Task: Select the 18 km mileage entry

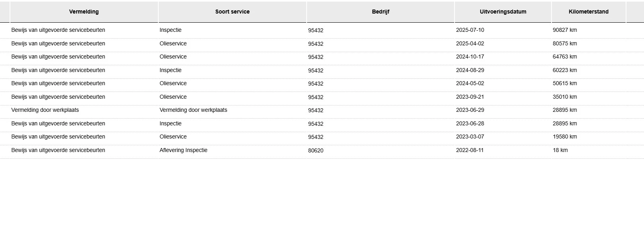Action: pos(560,150)
